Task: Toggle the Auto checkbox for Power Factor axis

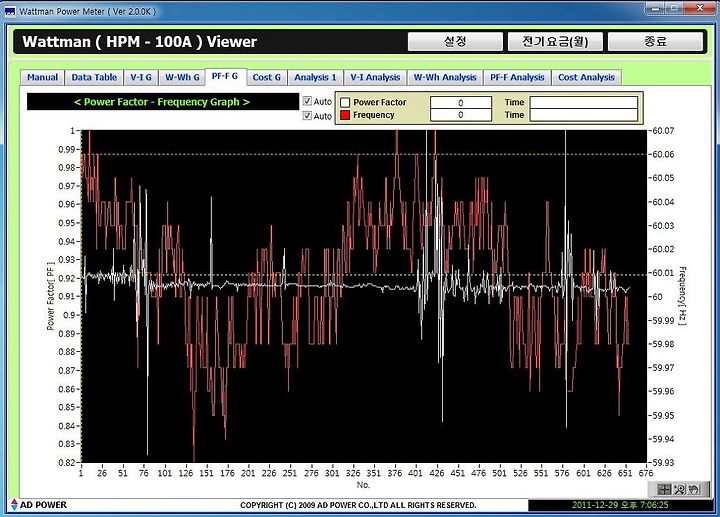Action: pos(307,101)
